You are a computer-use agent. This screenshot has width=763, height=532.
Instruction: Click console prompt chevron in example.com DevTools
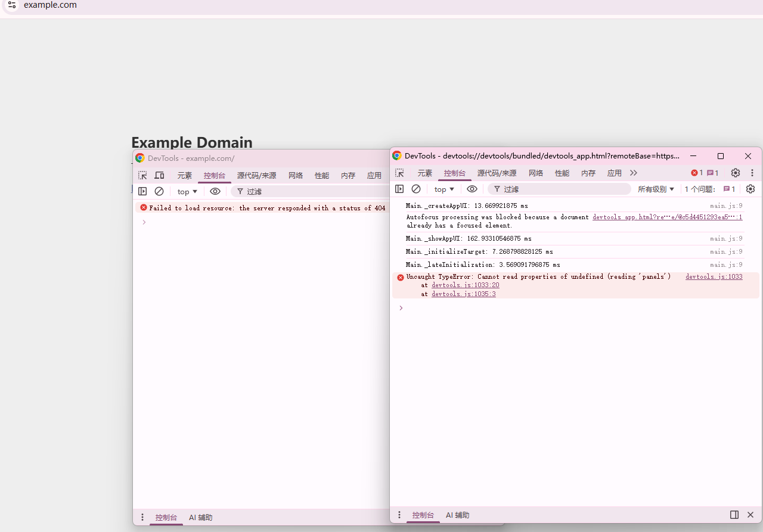[144, 222]
